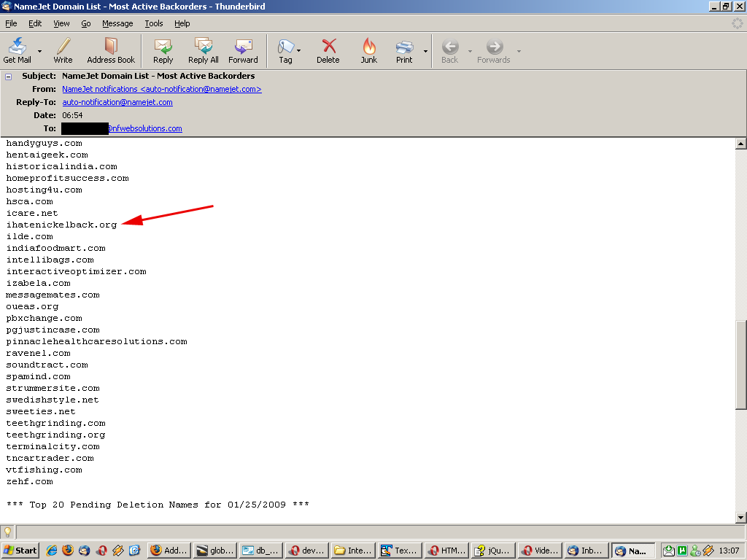Mark message as Junk
This screenshot has height=560, width=747.
click(x=368, y=50)
